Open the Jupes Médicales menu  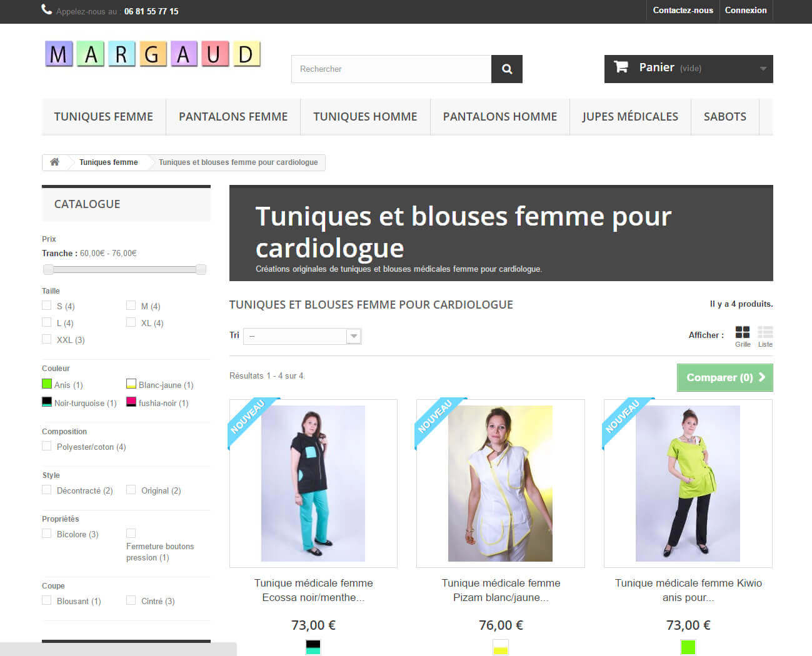pos(630,117)
